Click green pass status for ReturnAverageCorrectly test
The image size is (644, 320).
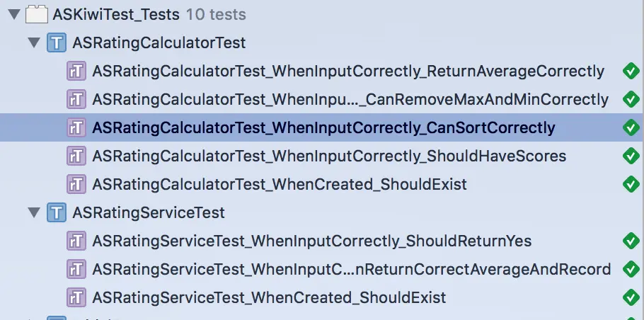click(x=631, y=71)
